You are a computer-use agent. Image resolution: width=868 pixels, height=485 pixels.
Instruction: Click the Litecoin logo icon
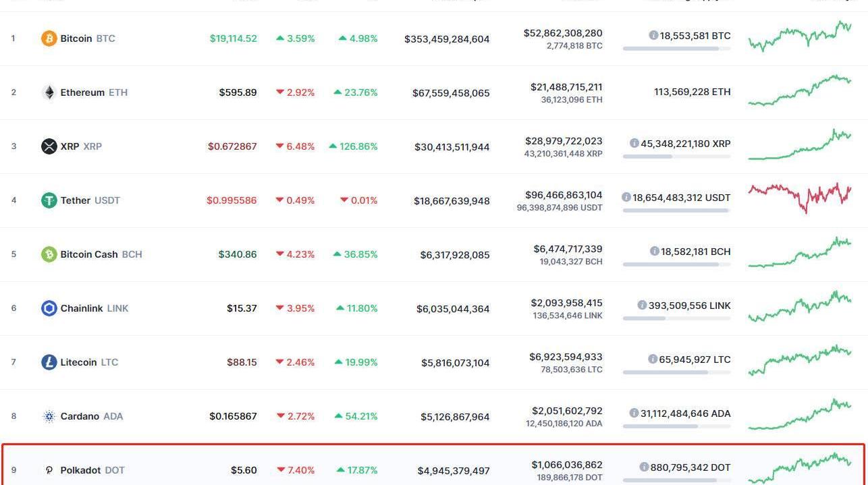point(49,362)
